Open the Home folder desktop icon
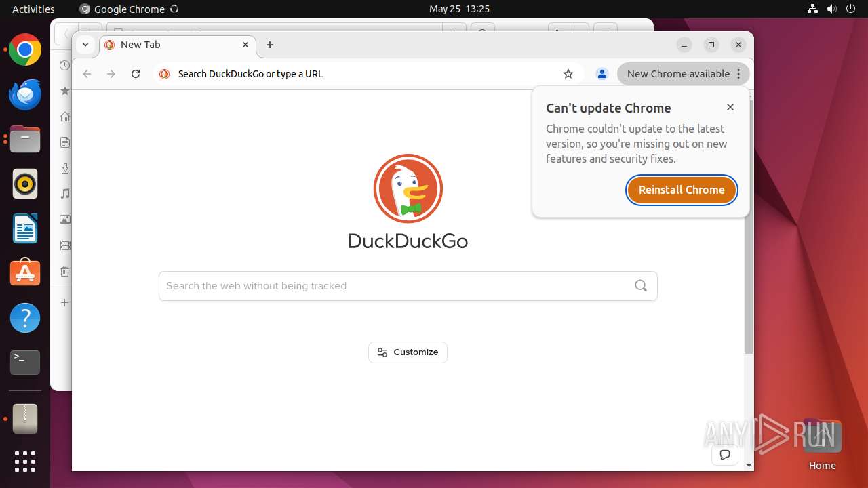This screenshot has width=868, height=488. (822, 445)
